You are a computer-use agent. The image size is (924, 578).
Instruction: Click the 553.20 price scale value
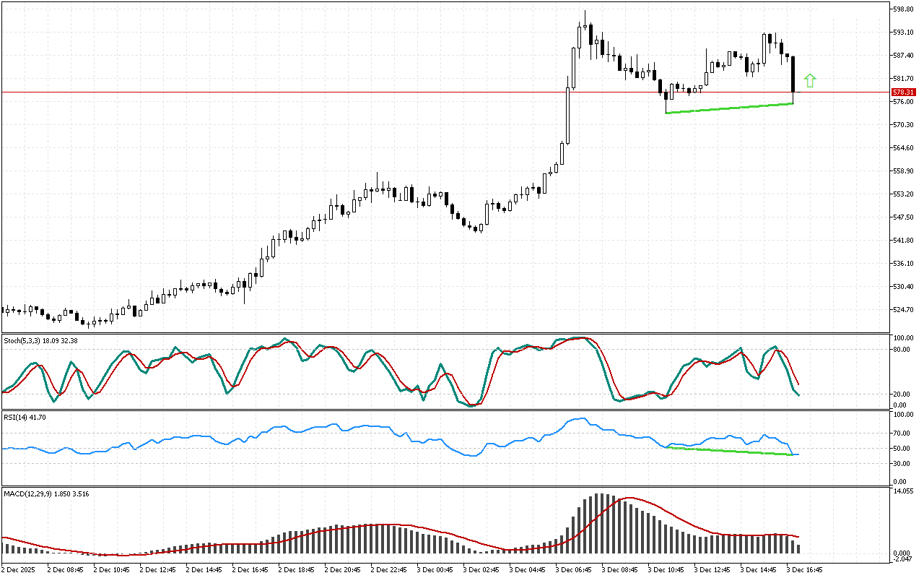[x=904, y=194]
